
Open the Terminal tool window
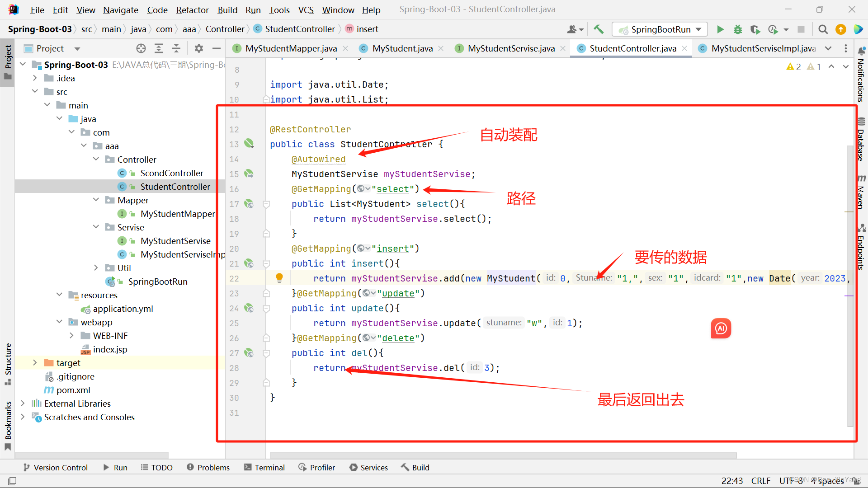(x=264, y=467)
